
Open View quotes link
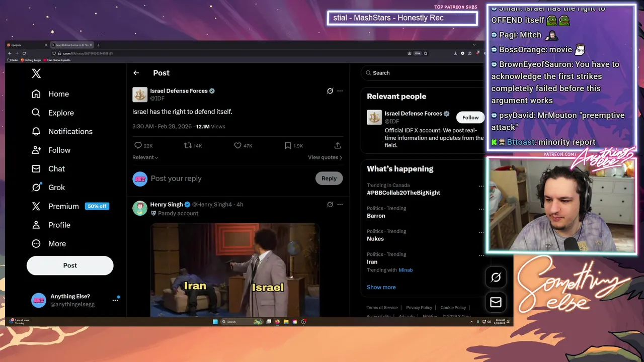(x=325, y=157)
